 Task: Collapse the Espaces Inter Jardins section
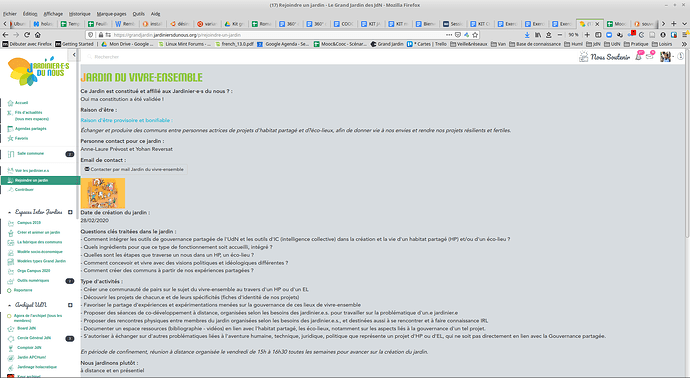pyautogui.click(x=10, y=212)
